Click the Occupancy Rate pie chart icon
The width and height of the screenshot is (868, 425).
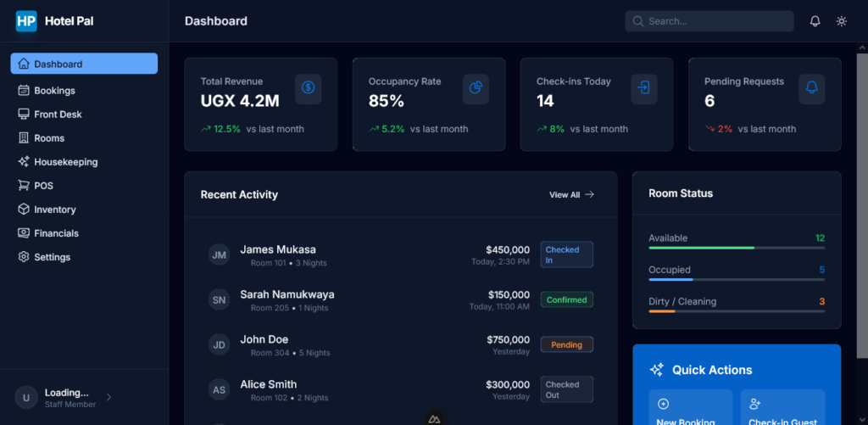476,88
